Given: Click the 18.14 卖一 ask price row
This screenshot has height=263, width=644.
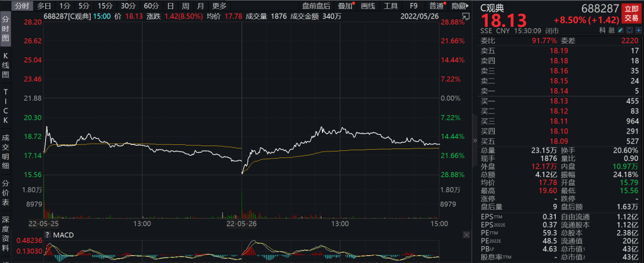Looking at the screenshot, I should (561, 91).
